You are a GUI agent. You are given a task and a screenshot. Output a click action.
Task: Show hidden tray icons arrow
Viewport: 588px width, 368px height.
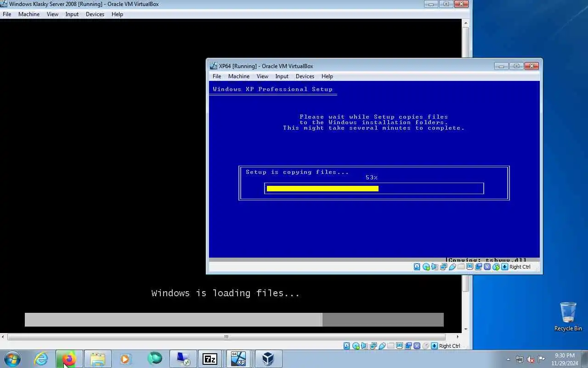[508, 359]
